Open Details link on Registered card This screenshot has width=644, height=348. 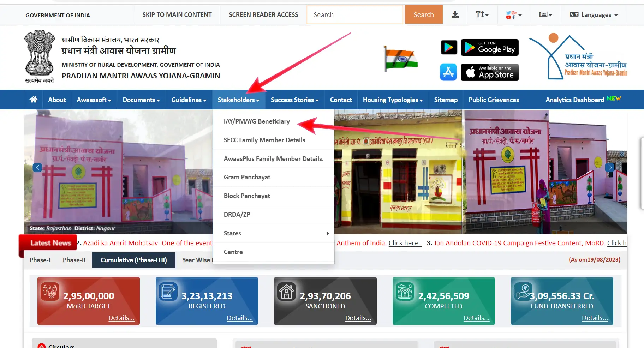(240, 318)
